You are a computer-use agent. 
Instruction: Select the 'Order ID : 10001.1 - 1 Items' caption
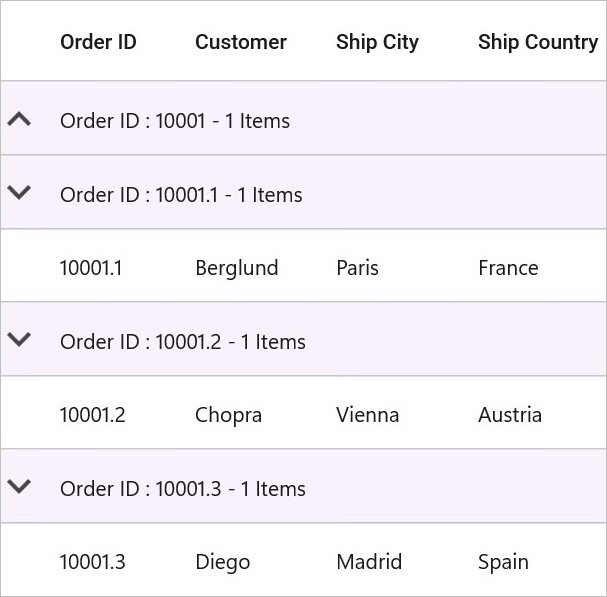pyautogui.click(x=181, y=194)
